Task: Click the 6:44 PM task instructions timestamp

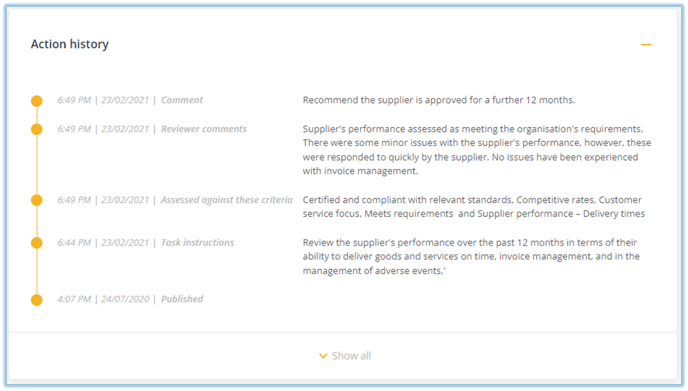Action: (x=74, y=243)
